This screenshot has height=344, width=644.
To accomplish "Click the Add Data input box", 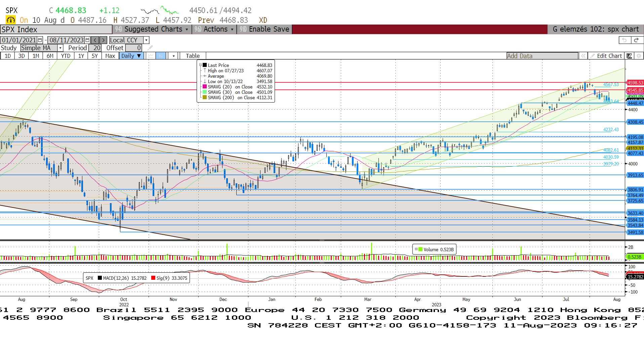I will pos(542,56).
